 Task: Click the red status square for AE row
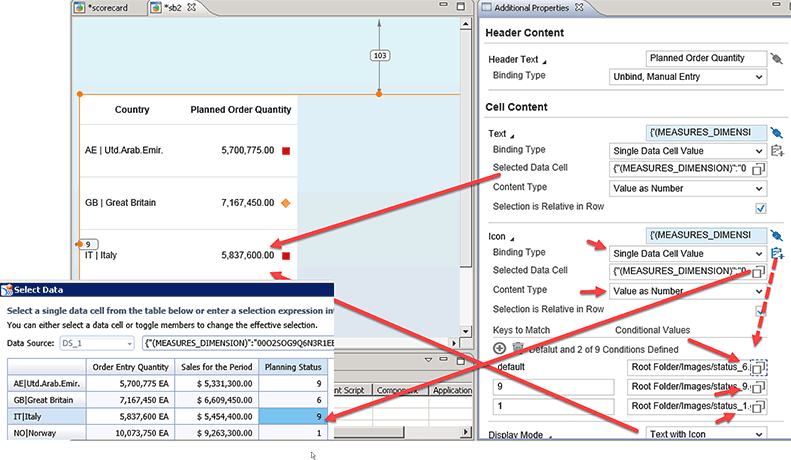pyautogui.click(x=285, y=151)
